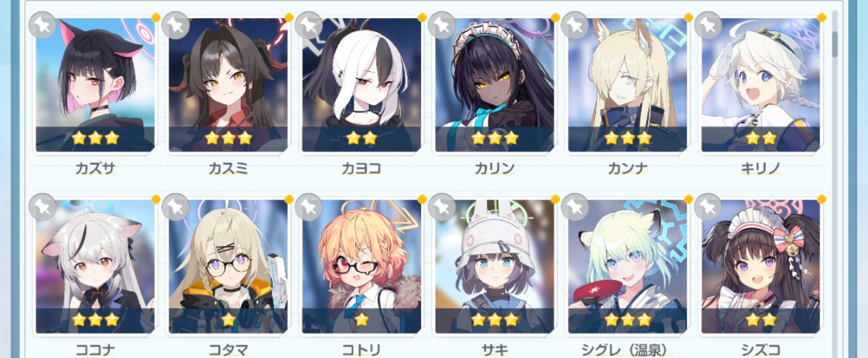Click the pin icon on コトリ's card
Viewport: 868px width, 358px height.
pyautogui.click(x=308, y=207)
